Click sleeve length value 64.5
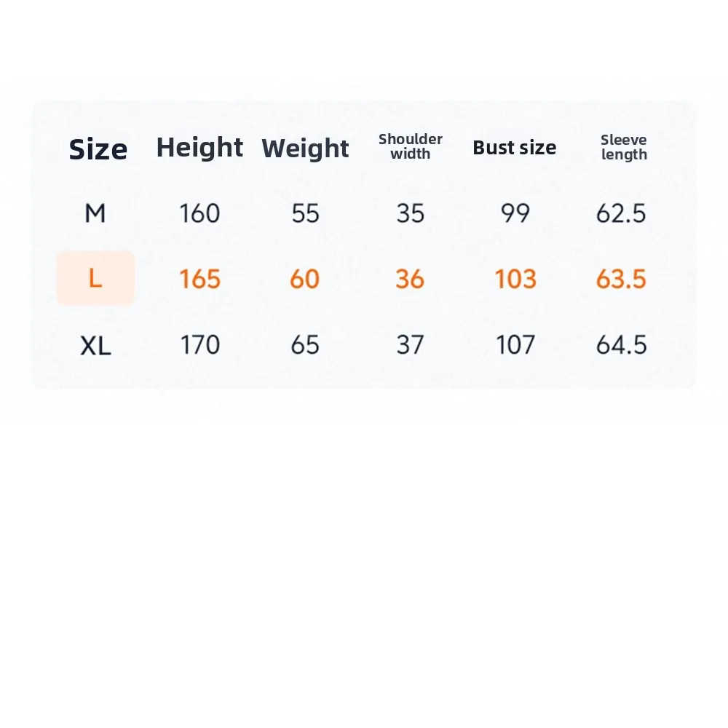 point(622,345)
